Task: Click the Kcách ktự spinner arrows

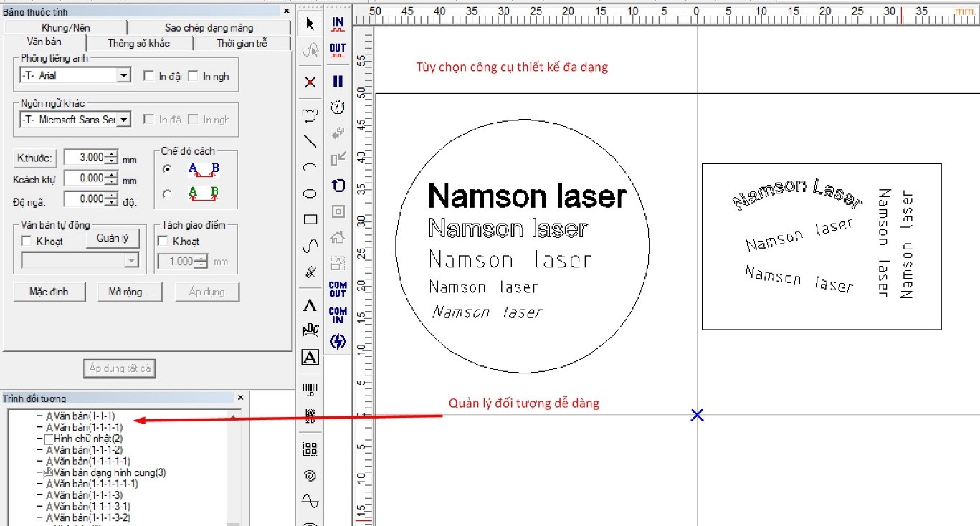Action: [x=111, y=178]
